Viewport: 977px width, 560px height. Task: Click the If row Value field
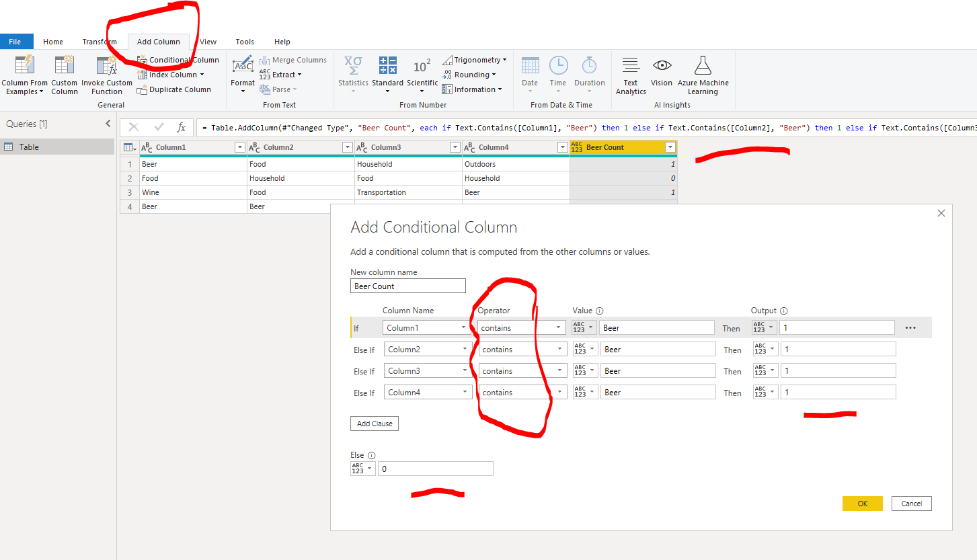pyautogui.click(x=657, y=327)
